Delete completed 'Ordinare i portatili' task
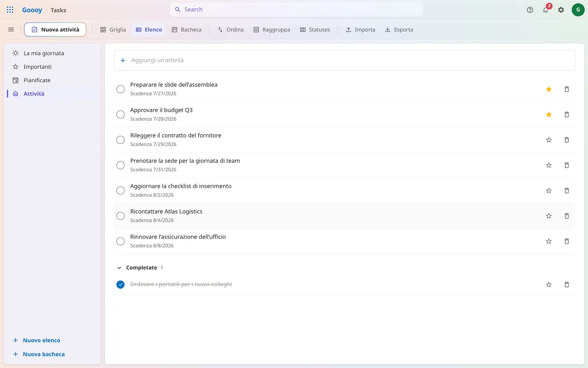The image size is (588, 368). 567,285
